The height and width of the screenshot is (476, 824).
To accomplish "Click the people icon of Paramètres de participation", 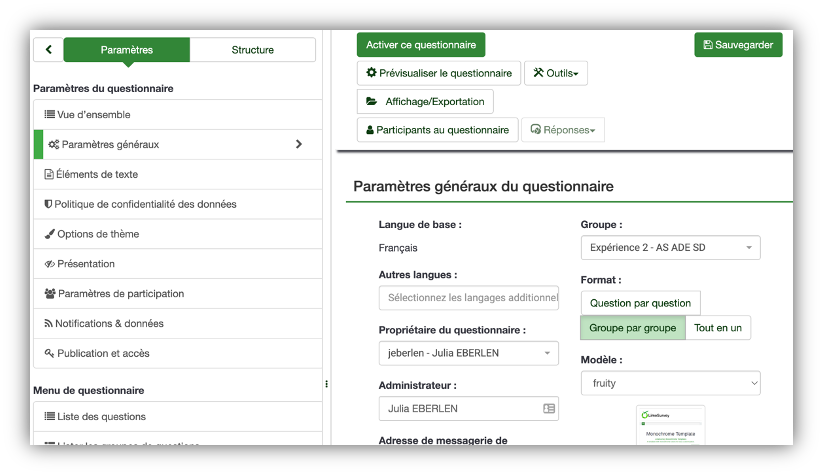I will pos(50,293).
